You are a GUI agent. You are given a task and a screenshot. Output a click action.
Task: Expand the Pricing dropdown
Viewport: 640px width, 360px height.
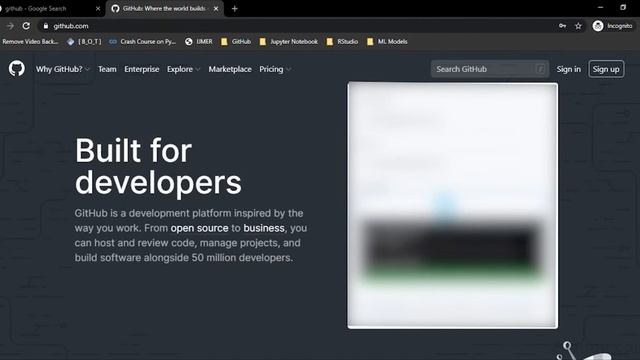[x=275, y=69]
